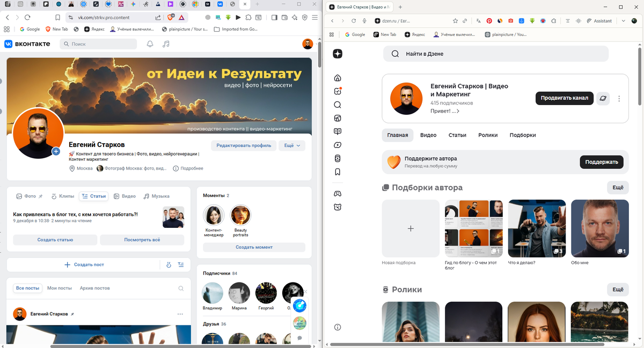Image resolution: width=644 pixels, height=348 pixels.
Task: Switch to Мои посты tab
Action: pos(60,288)
